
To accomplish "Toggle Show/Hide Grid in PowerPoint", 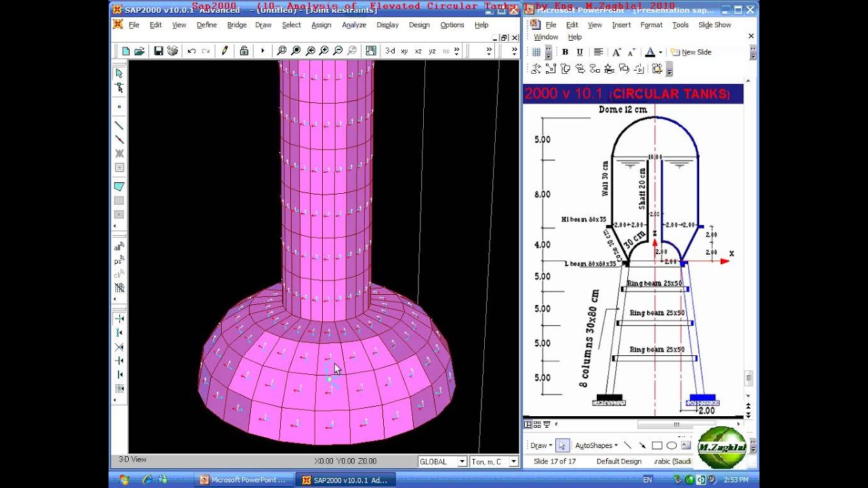I will (x=536, y=52).
